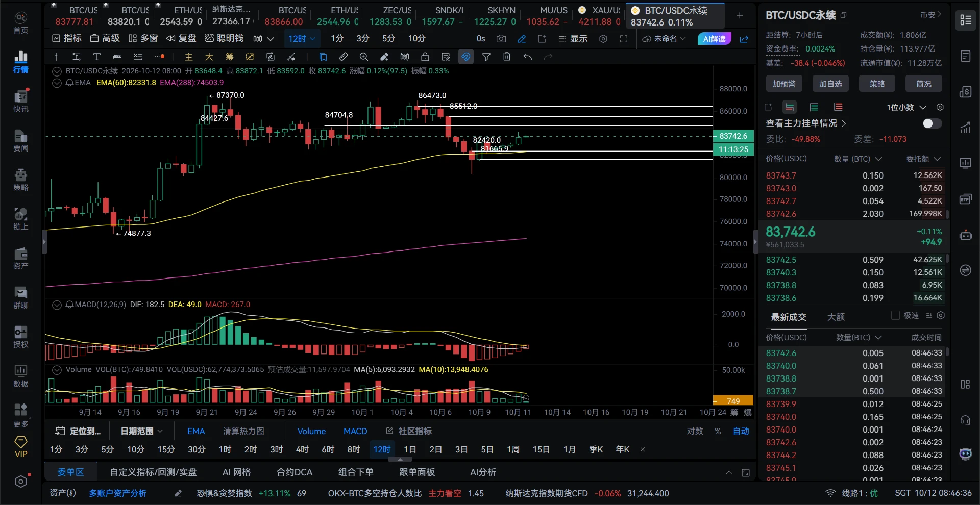Enable the 极速 checkbox

pyautogui.click(x=895, y=315)
